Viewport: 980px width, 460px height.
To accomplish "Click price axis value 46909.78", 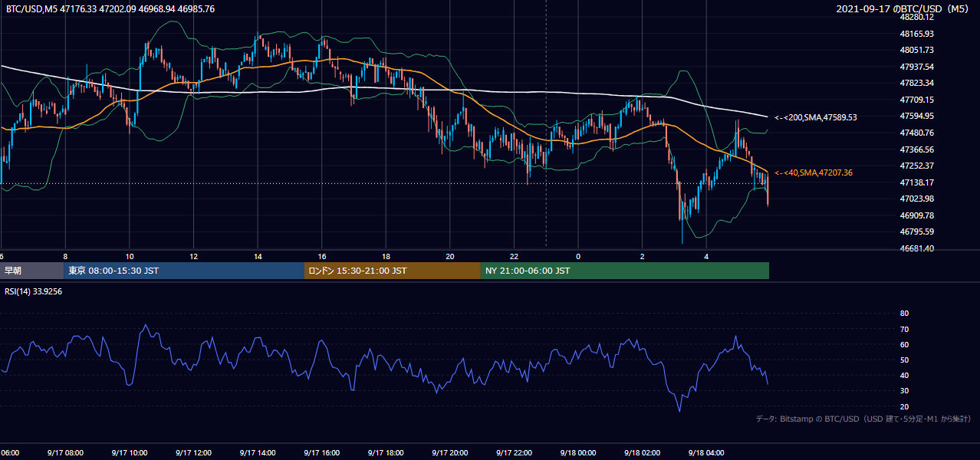I will point(916,215).
